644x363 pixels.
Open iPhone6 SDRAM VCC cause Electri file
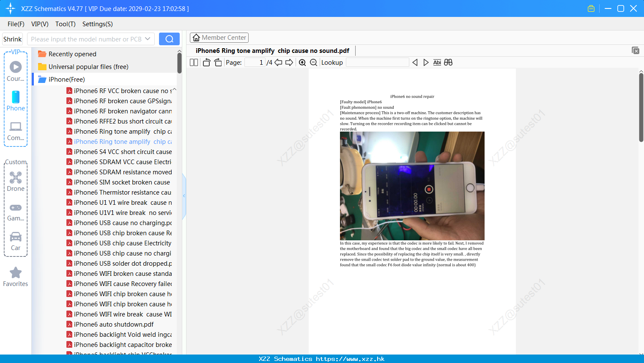pyautogui.click(x=119, y=162)
